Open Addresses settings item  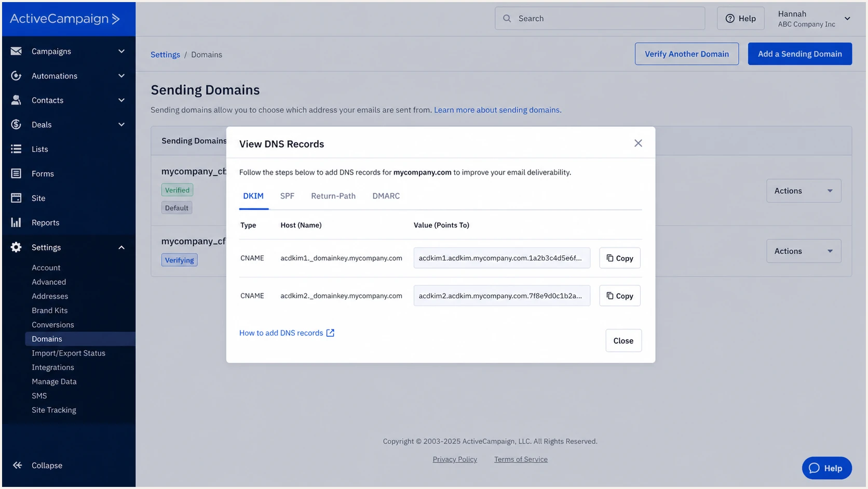(50, 296)
